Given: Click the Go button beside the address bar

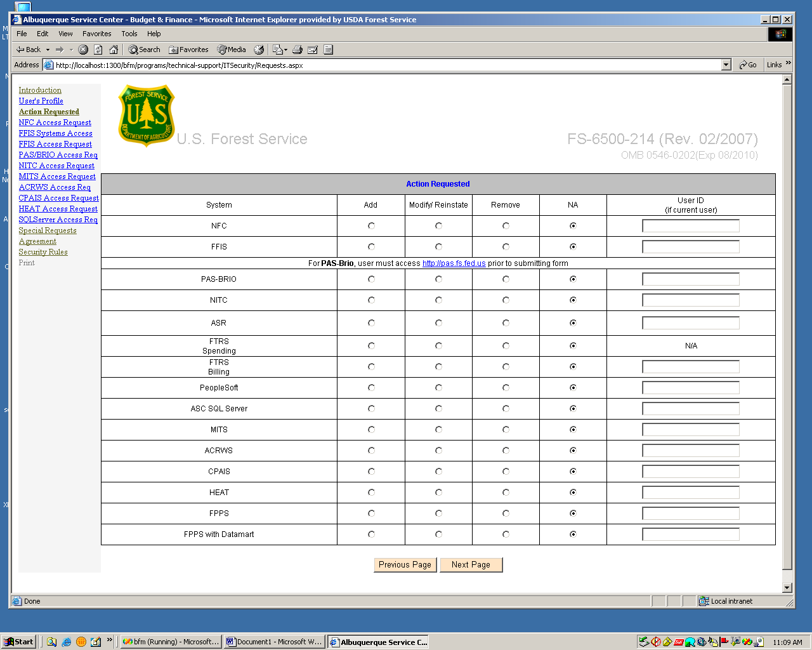Looking at the screenshot, I should pos(748,65).
